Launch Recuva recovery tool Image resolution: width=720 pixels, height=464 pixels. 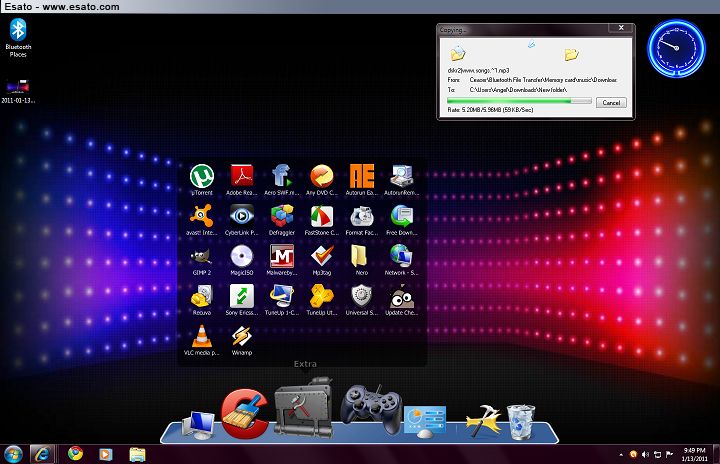(x=202, y=296)
